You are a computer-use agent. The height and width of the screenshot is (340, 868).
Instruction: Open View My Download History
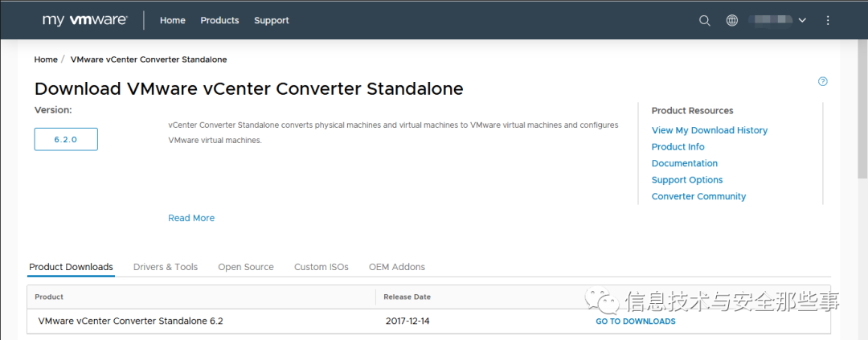click(709, 130)
